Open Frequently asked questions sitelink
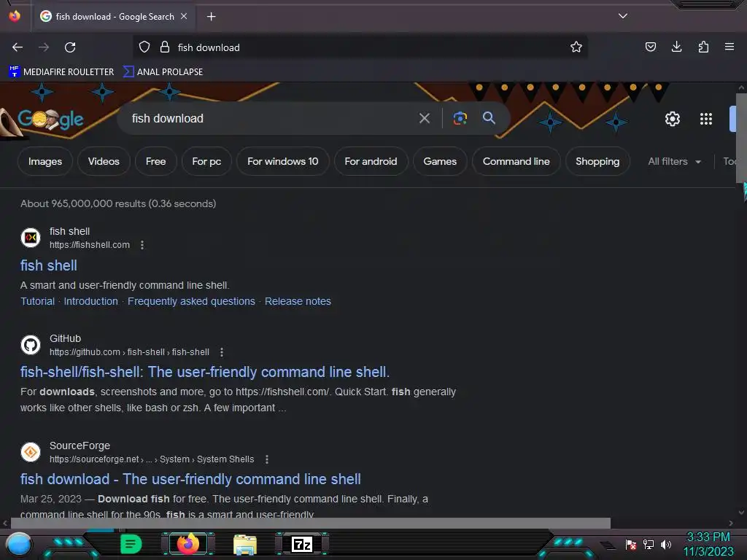Image resolution: width=747 pixels, height=560 pixels. [x=191, y=301]
